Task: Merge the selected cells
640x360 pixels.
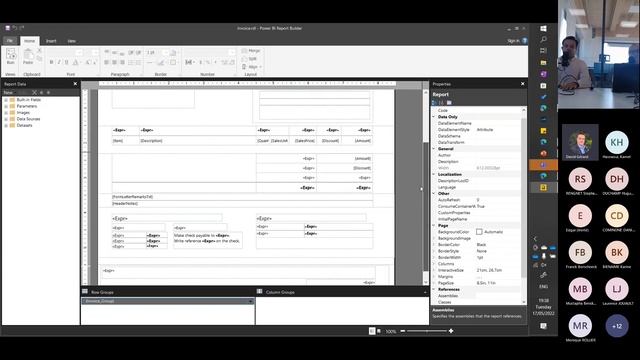Action: click(251, 51)
